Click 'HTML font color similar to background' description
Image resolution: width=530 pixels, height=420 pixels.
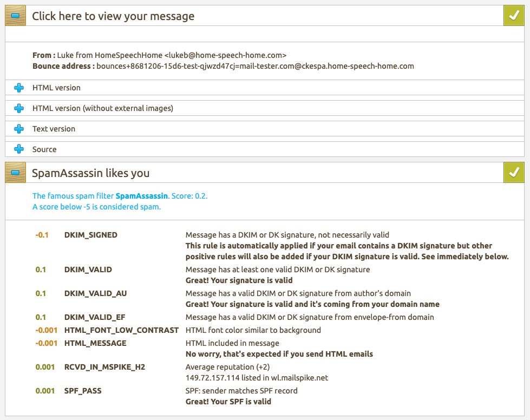pos(253,330)
